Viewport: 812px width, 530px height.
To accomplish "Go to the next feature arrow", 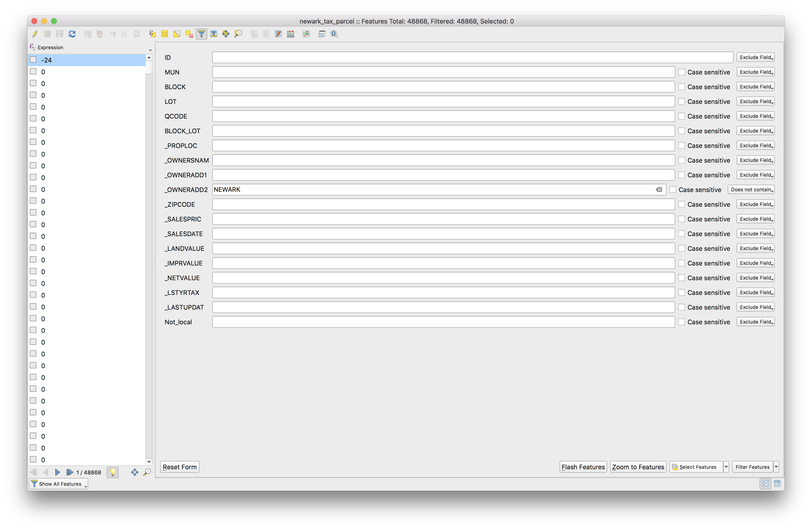I will [57, 472].
